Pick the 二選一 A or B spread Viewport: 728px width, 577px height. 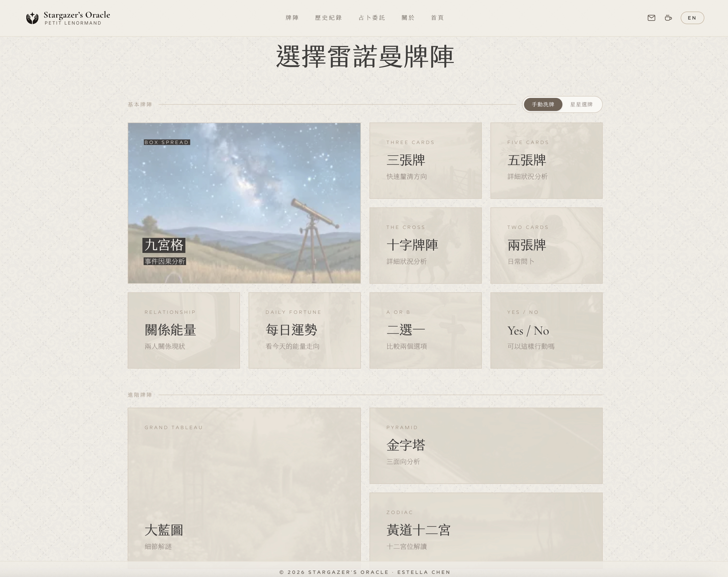(x=426, y=330)
